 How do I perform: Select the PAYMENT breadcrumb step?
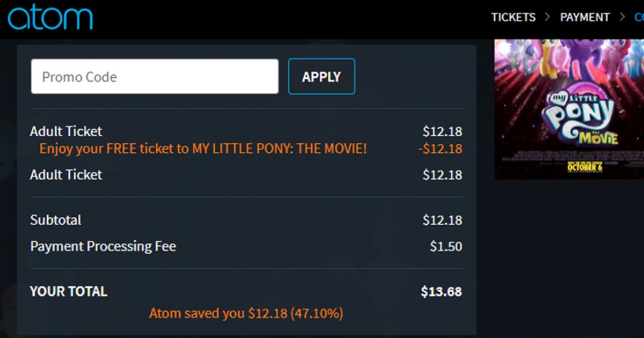tap(584, 17)
